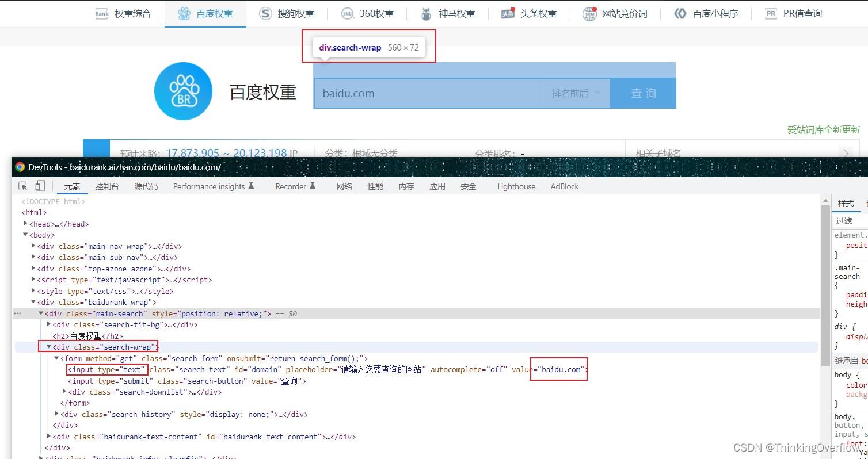Screen dimensions: 868x459
Task: Expand the search-downlist div
Action: click(64, 392)
